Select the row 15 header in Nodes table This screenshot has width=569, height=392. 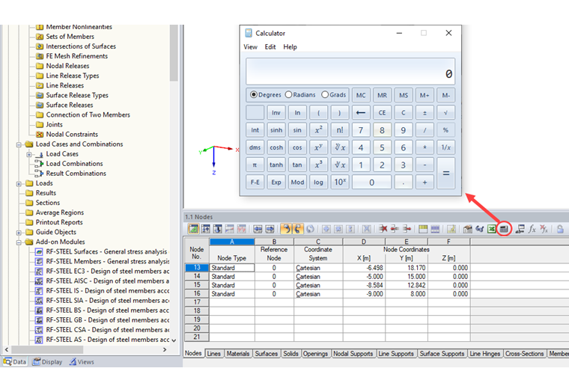pyautogui.click(x=197, y=285)
